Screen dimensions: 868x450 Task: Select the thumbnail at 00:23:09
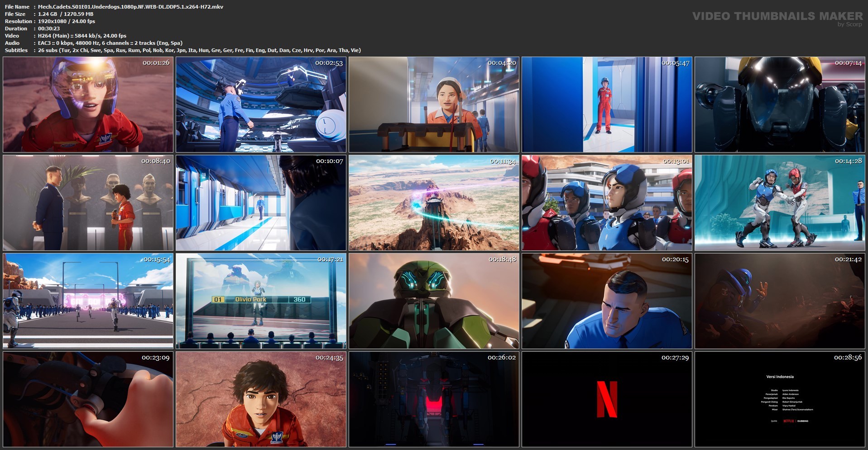tap(88, 399)
